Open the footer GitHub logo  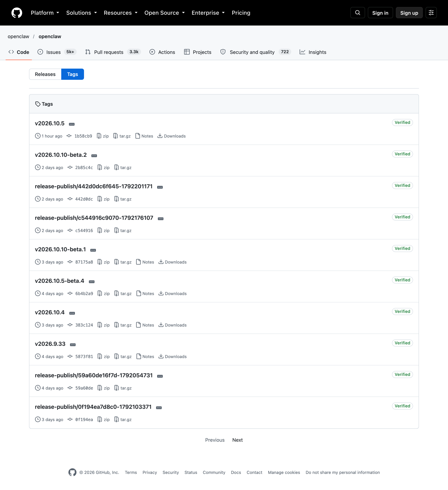click(72, 472)
